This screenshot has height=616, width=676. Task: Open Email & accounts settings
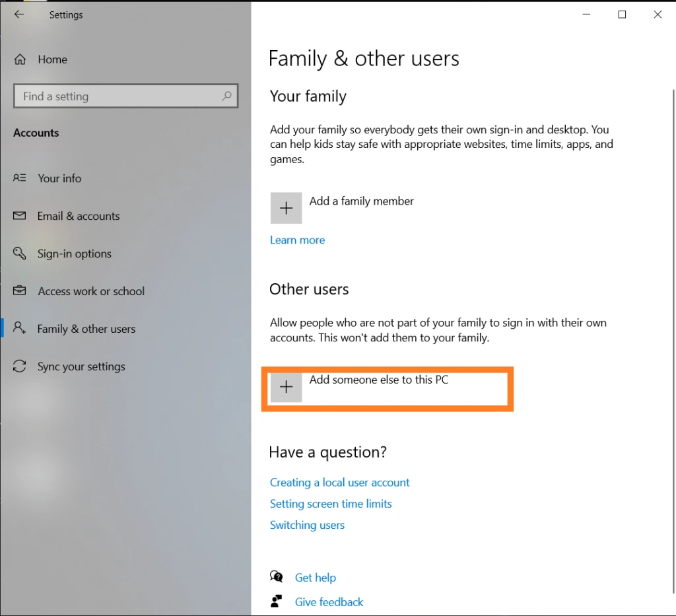point(79,216)
